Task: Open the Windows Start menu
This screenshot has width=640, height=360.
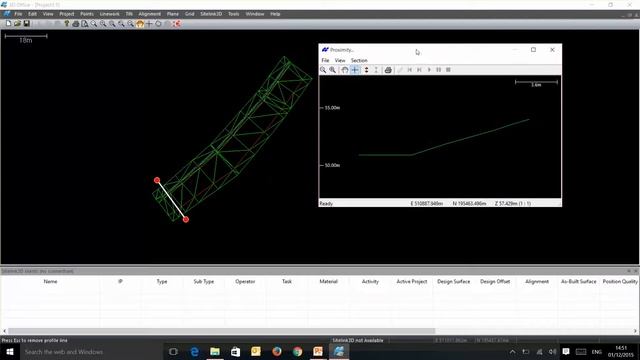Action: click(10, 351)
